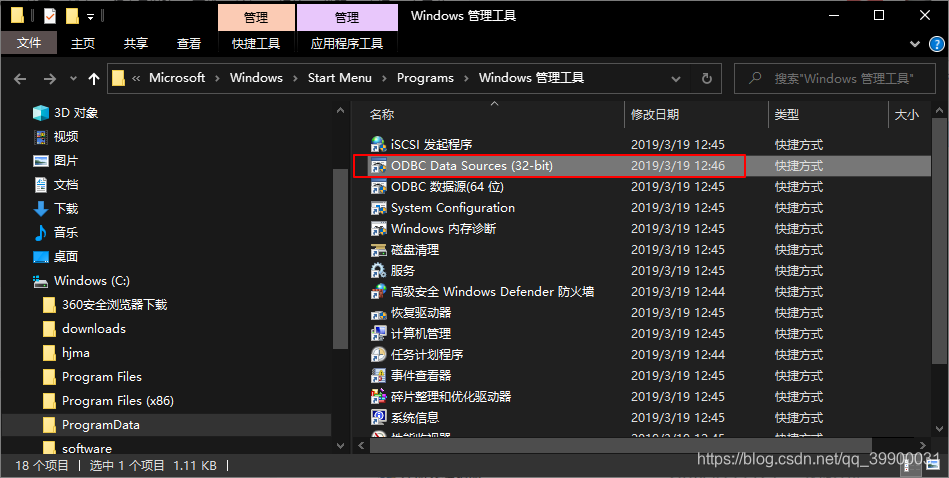Select ODBC 数据源(64 位) icon
The height and width of the screenshot is (478, 949).
378,186
